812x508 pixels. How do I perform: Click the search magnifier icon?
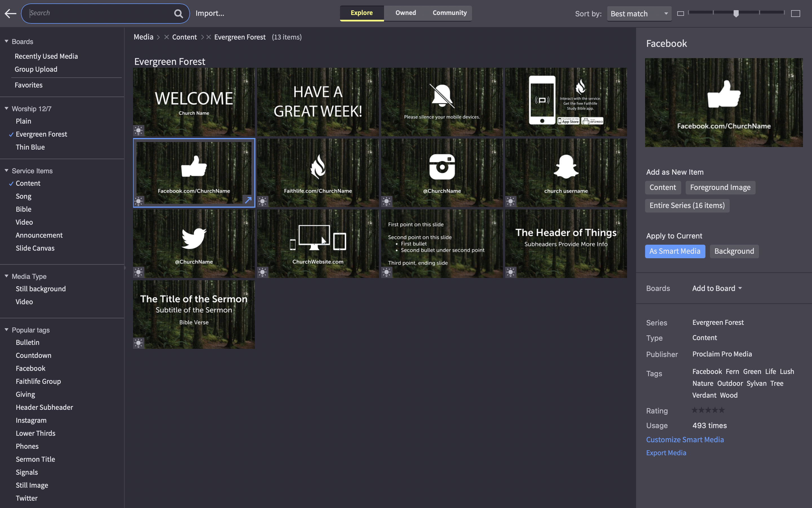[x=178, y=14]
